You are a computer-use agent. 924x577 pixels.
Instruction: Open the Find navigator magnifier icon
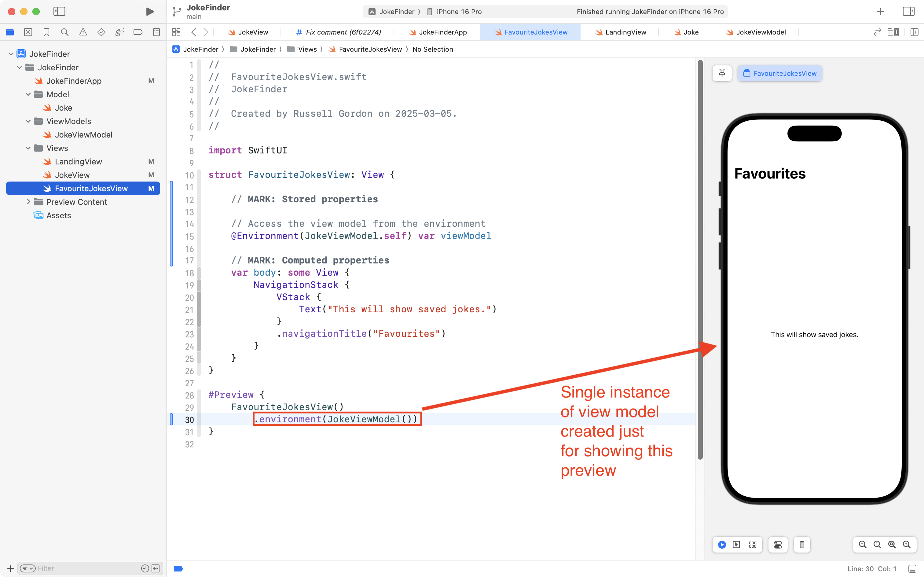64,32
